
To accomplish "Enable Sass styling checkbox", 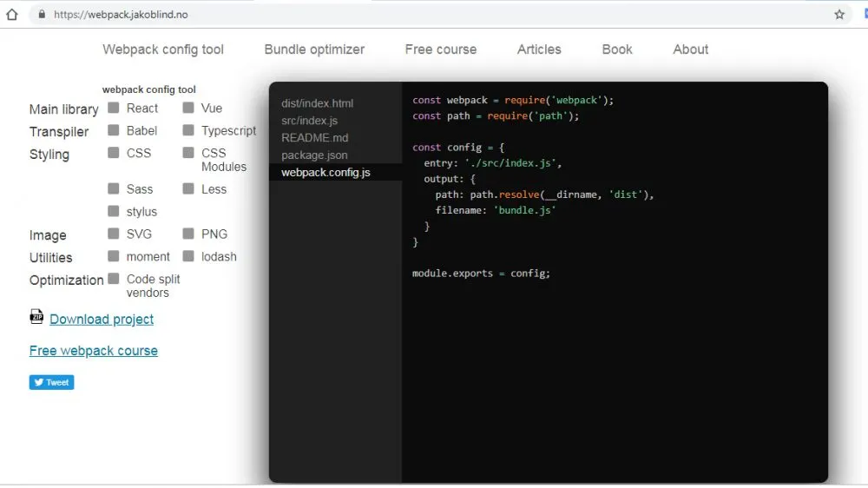I will 114,189.
